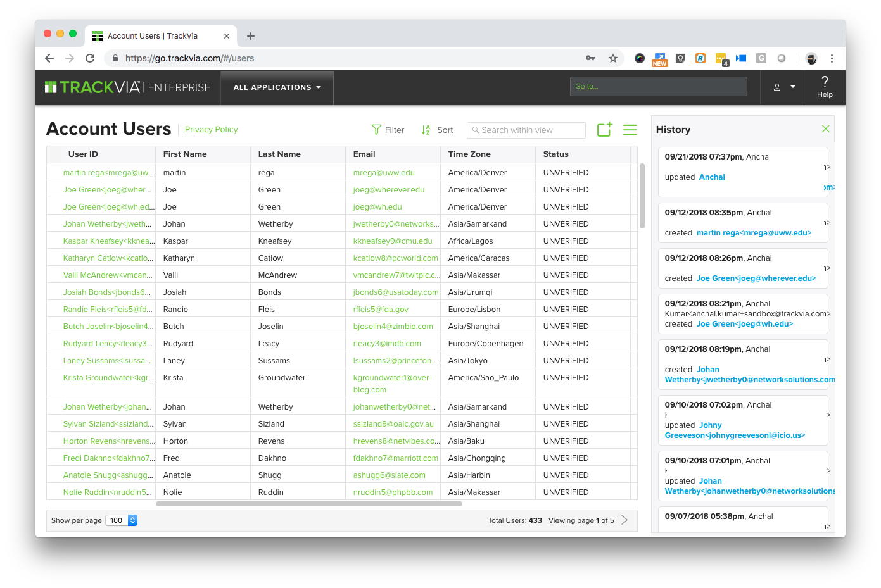Image resolution: width=881 pixels, height=588 pixels.
Task: Click the browser back arrow
Action: click(x=49, y=58)
